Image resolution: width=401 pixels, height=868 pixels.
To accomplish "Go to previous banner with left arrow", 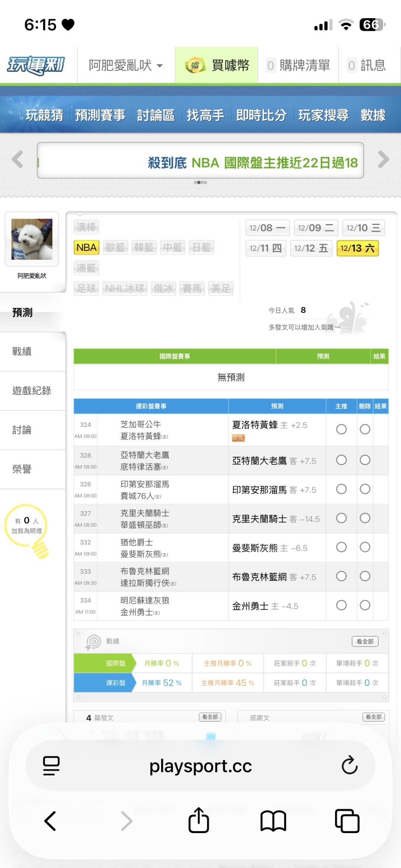I will point(17,160).
